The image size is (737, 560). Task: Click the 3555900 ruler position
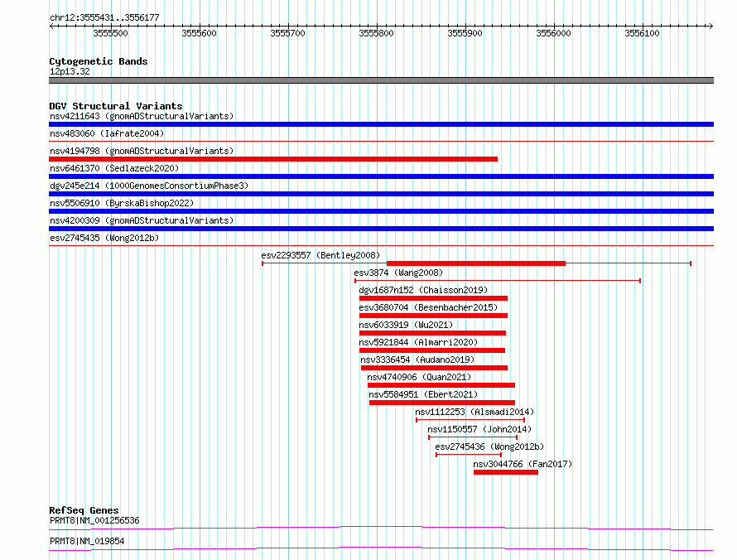point(465,33)
